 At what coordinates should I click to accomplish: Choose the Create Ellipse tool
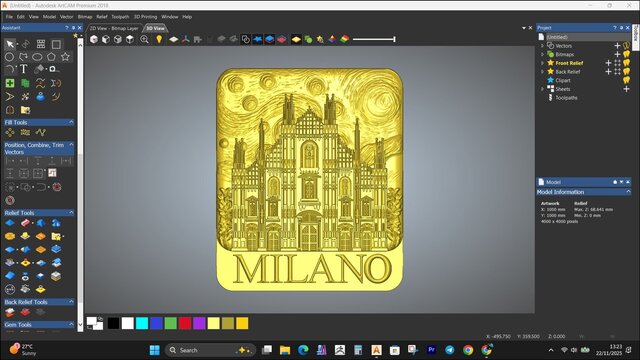pyautogui.click(x=37, y=57)
